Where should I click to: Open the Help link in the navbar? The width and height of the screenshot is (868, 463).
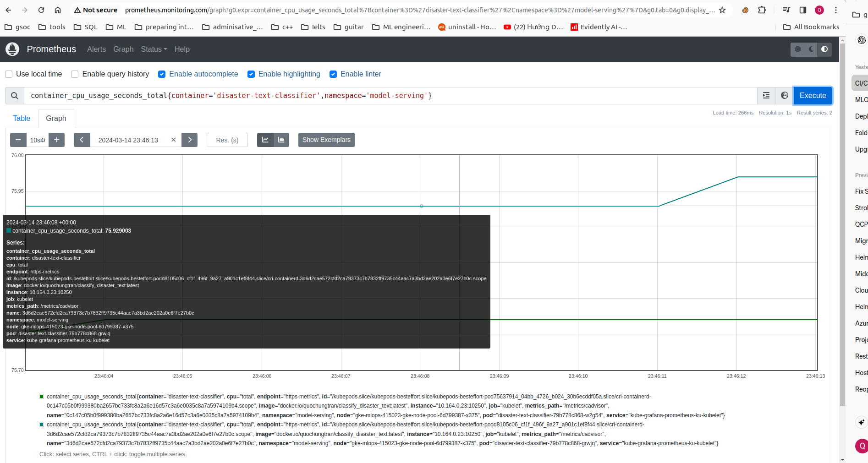(x=182, y=49)
